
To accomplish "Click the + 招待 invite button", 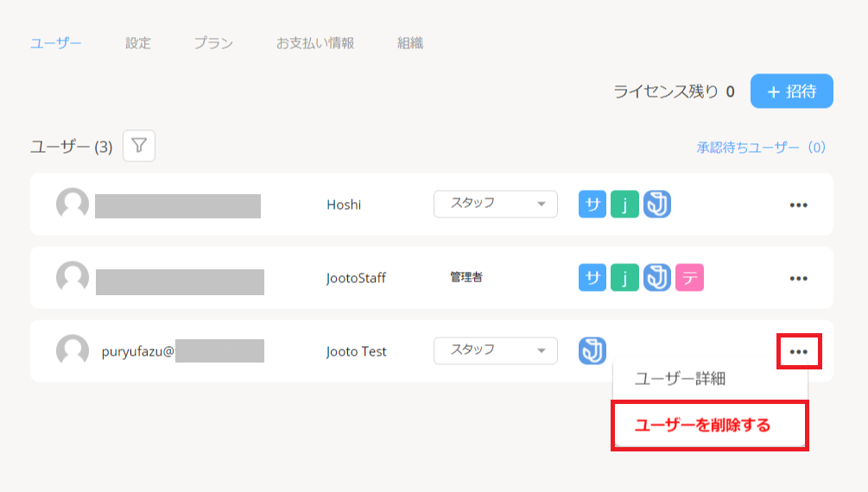I will tap(792, 91).
